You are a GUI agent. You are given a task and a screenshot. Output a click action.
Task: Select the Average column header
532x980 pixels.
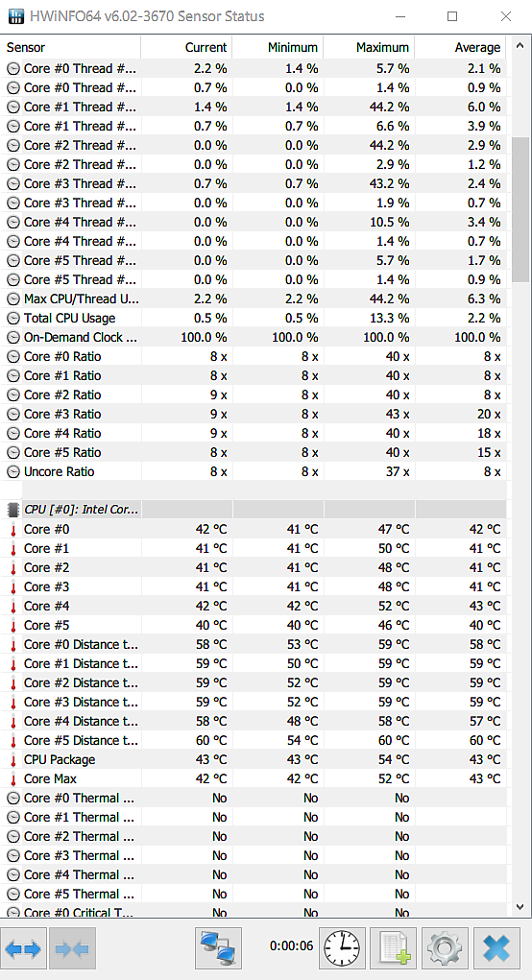coord(460,47)
